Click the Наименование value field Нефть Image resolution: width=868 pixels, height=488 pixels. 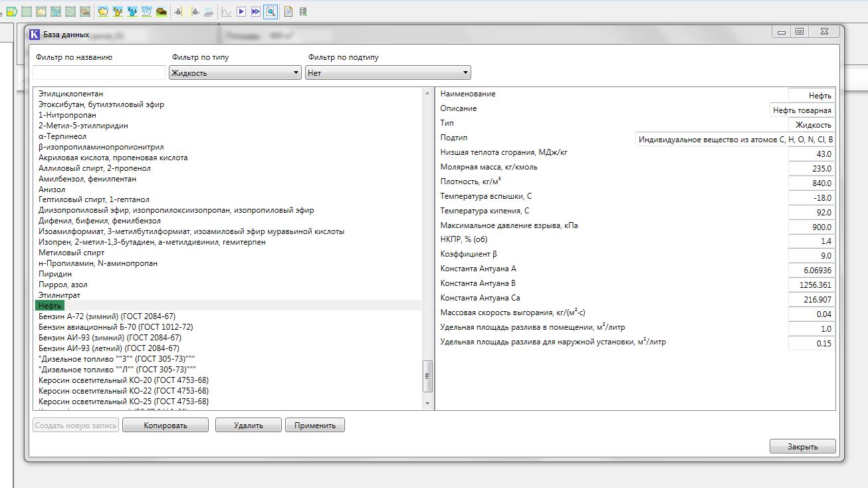(812, 96)
